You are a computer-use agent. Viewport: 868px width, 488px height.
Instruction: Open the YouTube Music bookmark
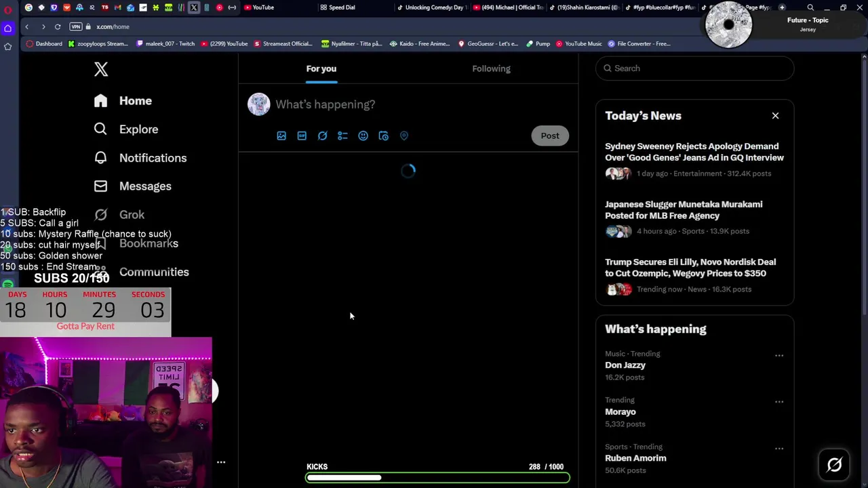pos(578,43)
